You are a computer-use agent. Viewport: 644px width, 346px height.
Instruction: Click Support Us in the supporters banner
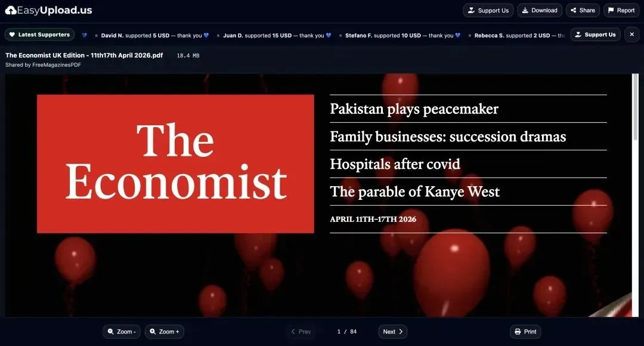coord(595,35)
